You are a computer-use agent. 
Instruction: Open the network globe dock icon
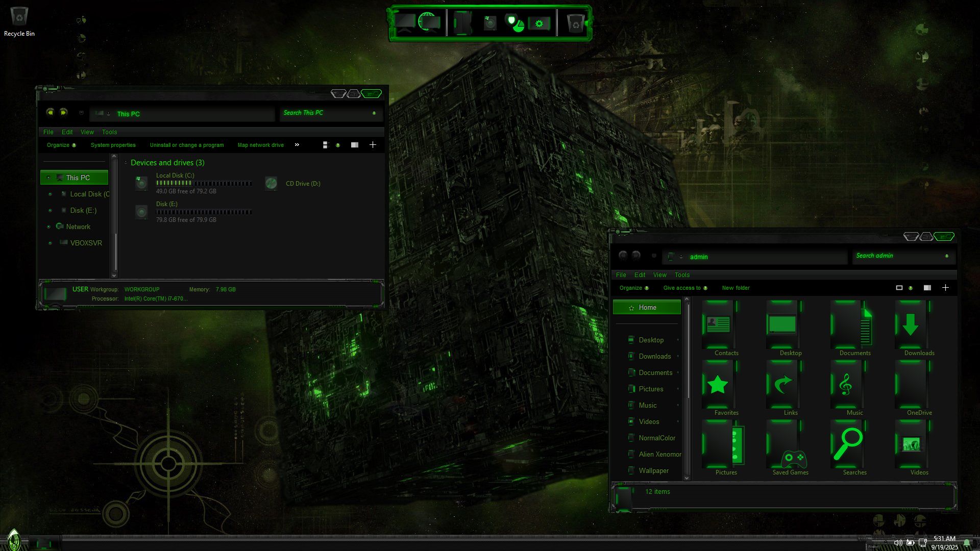[x=428, y=22]
